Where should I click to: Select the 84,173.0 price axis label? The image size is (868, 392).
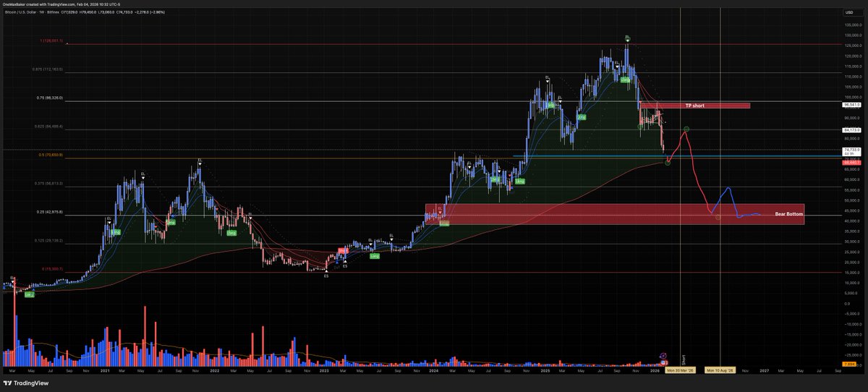pyautogui.click(x=851, y=131)
